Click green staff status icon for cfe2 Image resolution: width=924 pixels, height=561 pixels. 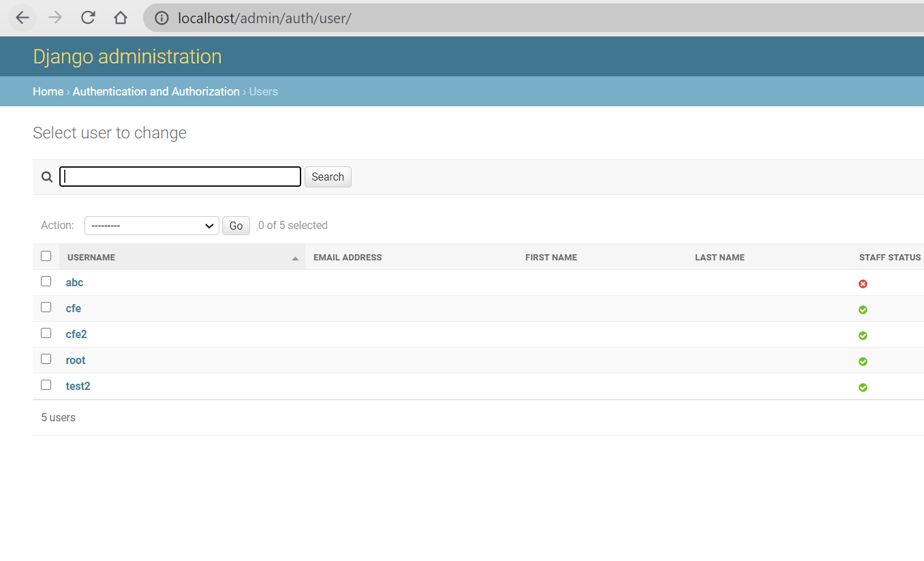(863, 335)
